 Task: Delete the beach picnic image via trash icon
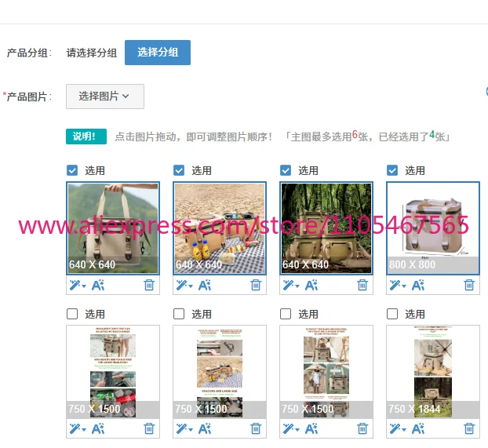[256, 285]
